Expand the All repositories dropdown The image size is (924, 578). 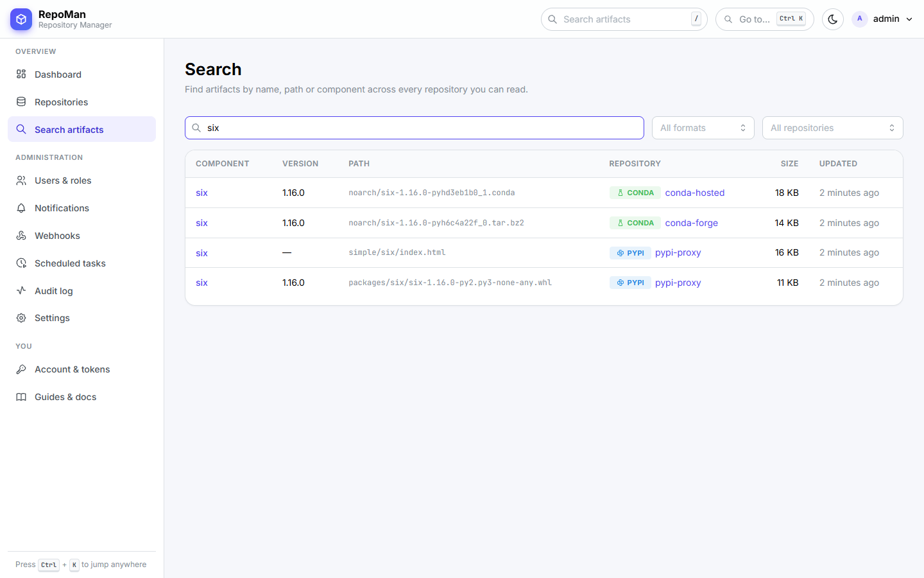pos(833,128)
